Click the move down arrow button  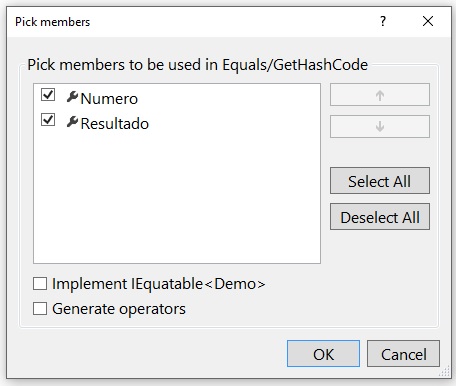(x=380, y=126)
